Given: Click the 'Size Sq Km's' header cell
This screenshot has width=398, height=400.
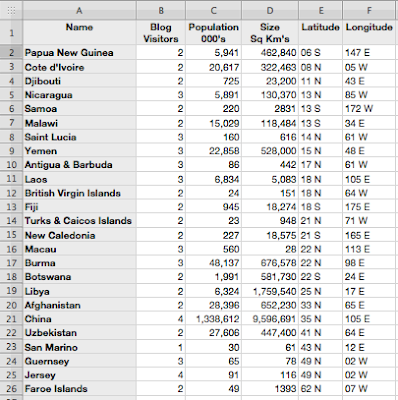Looking at the screenshot, I should click(270, 33).
